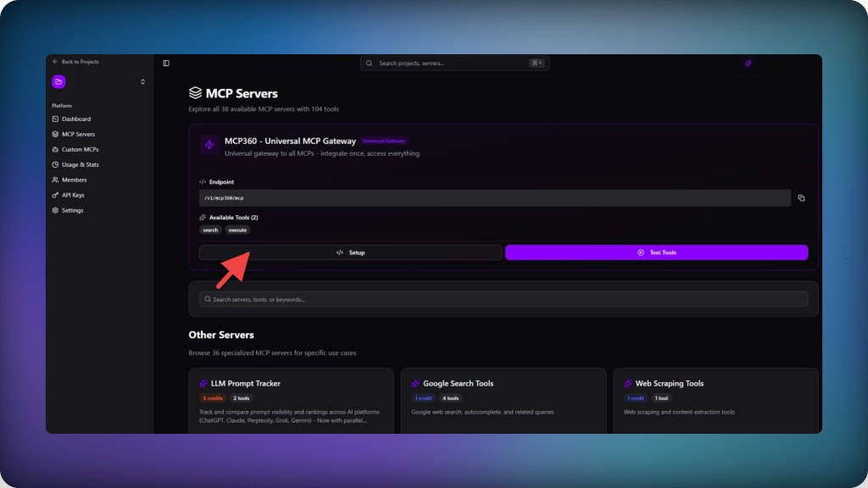Screen dimensions: 868x488
Task: Focus the Search projects, servers field
Action: [454, 63]
